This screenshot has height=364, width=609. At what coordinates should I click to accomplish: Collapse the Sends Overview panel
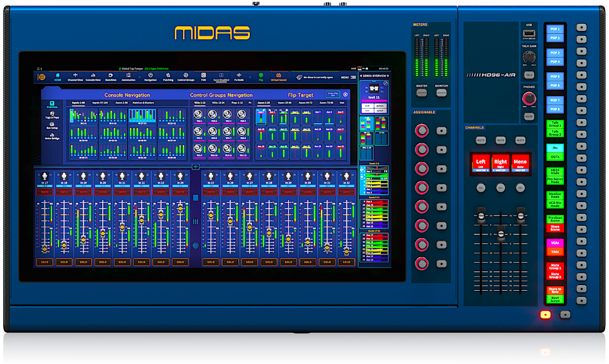[x=360, y=76]
